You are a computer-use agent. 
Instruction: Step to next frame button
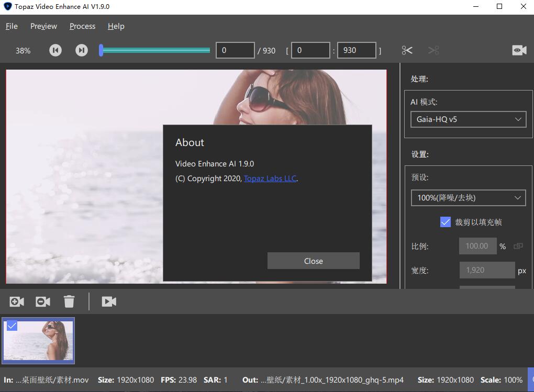pos(81,50)
